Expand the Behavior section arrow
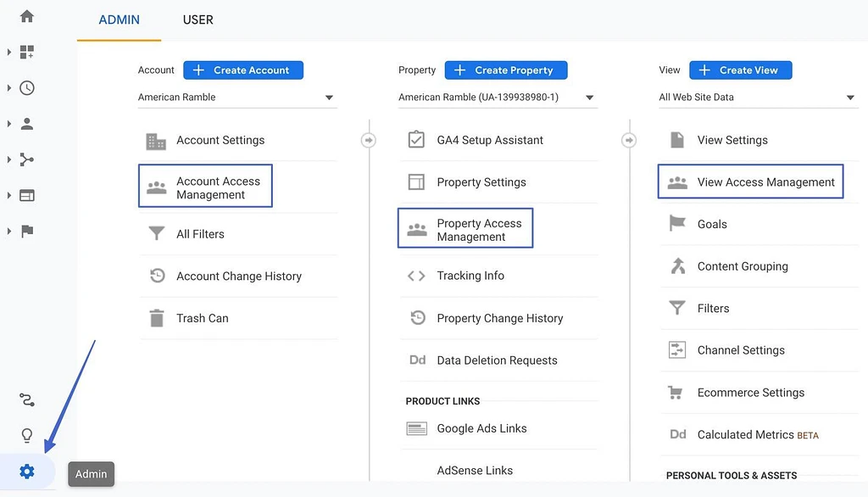Screen dimensions: 868x497 point(8,195)
